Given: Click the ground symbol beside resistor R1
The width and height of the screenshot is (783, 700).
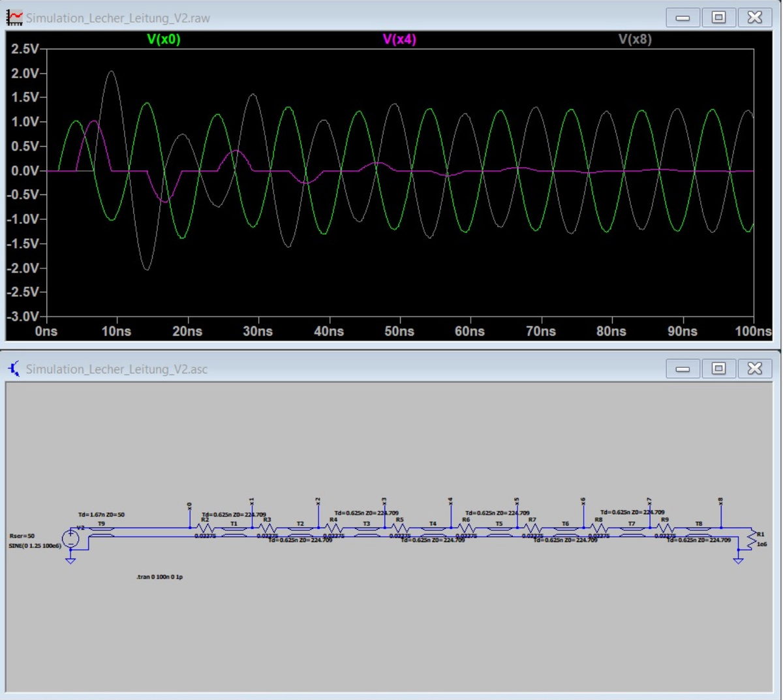Looking at the screenshot, I should click(x=738, y=560).
